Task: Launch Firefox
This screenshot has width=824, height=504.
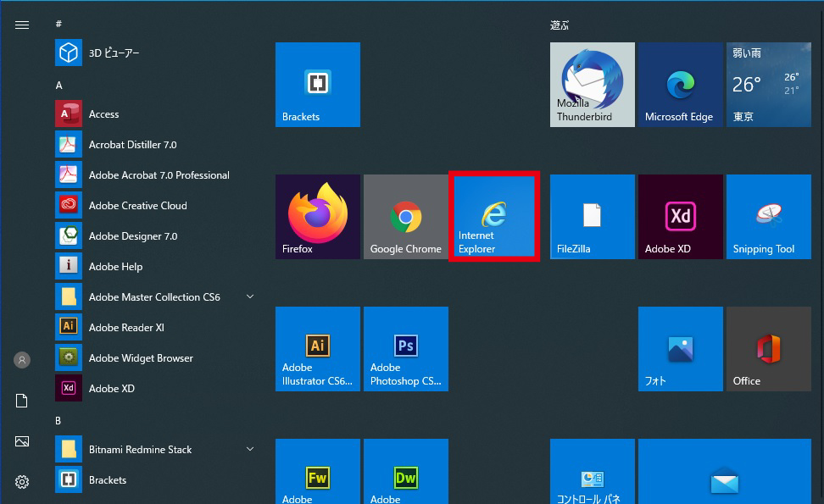Action: (317, 216)
